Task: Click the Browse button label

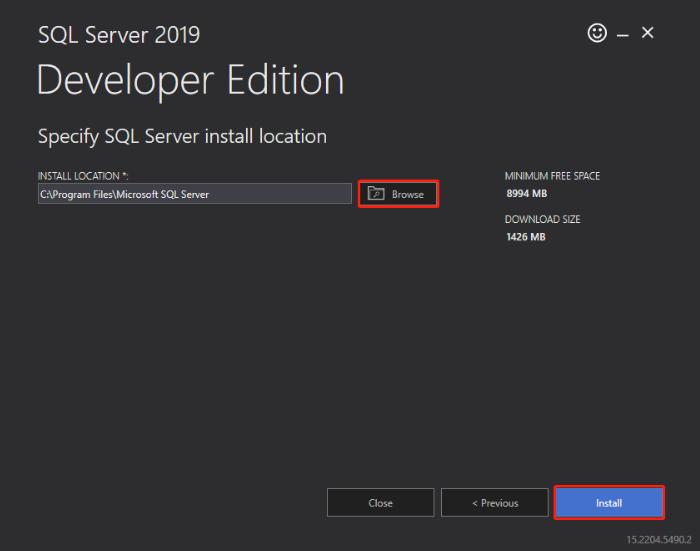Action: coord(408,194)
